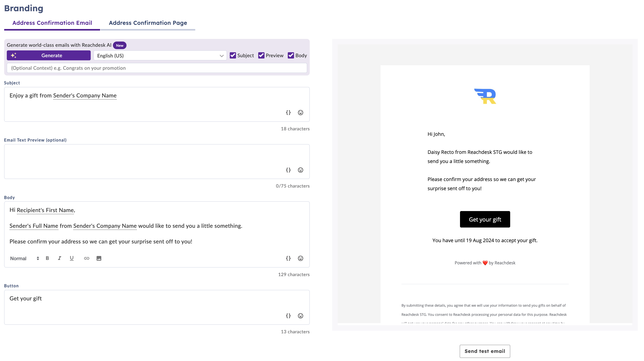The width and height of the screenshot is (644, 361).
Task: Switch to Address Confirmation Email tab
Action: (52, 23)
